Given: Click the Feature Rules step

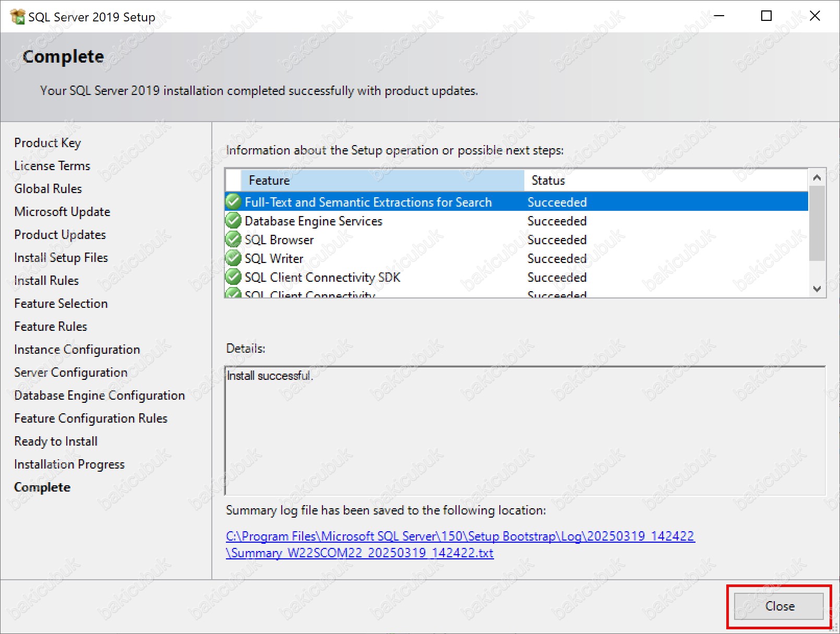Looking at the screenshot, I should [51, 327].
